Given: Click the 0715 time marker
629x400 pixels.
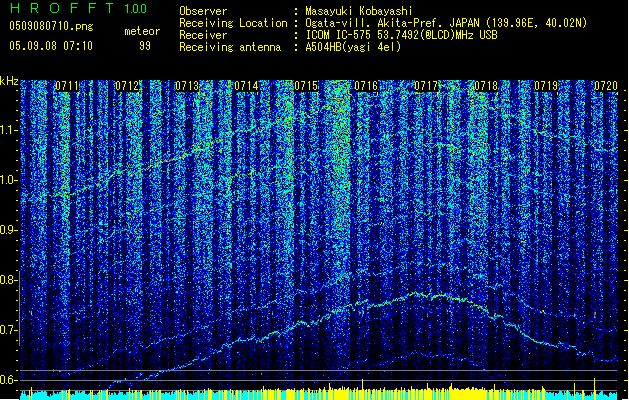Looking at the screenshot, I should coord(307,87).
